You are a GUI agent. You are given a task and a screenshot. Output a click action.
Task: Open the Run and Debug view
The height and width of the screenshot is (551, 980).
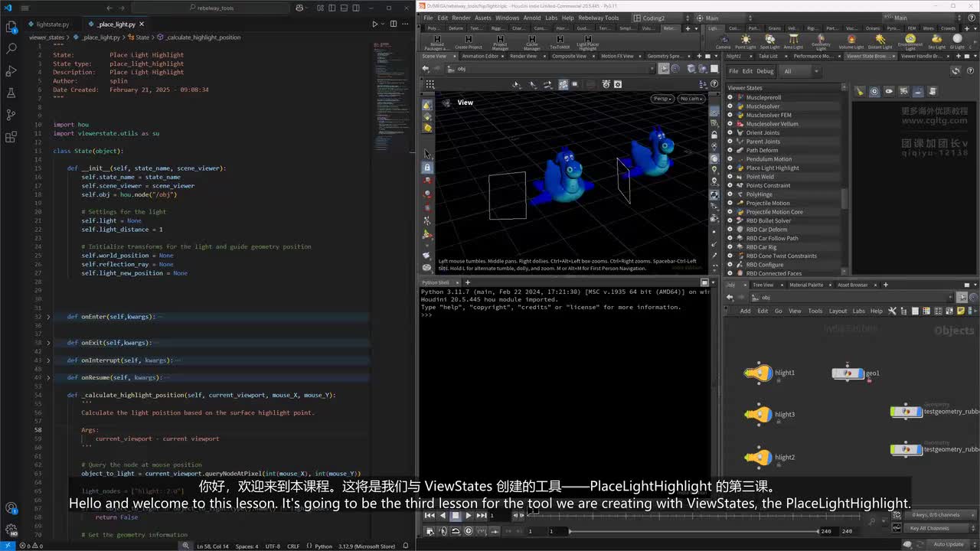[11, 70]
